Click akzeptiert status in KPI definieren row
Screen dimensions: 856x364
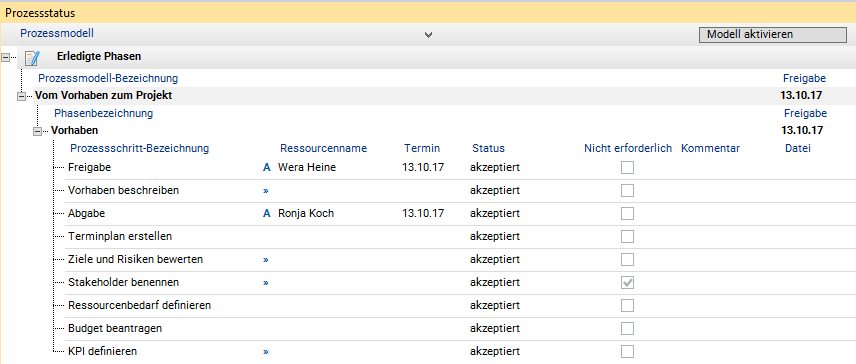coord(495,351)
